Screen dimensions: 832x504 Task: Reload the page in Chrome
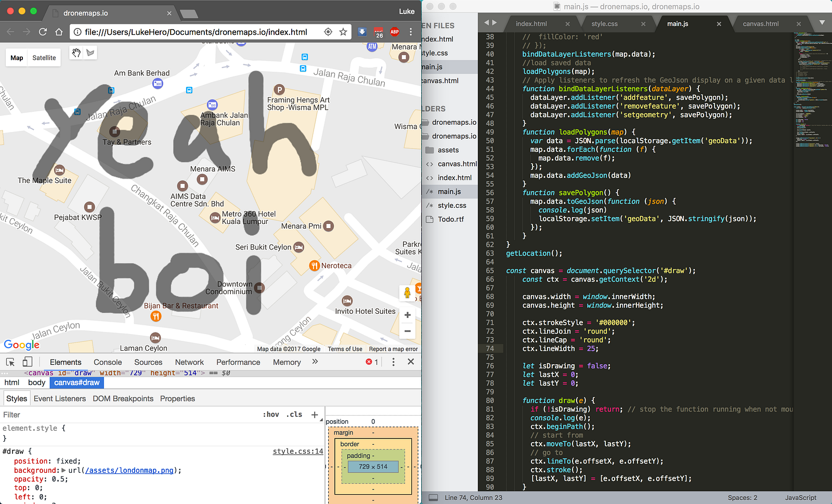43,32
